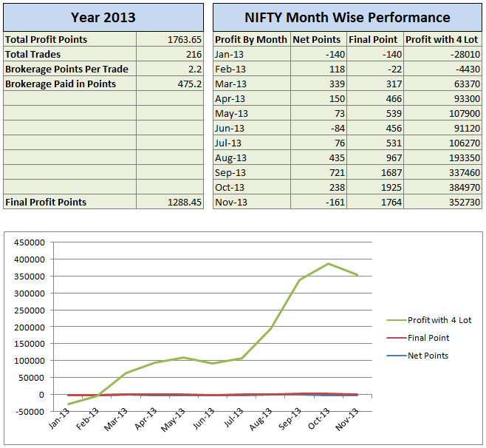Image resolution: width=486 pixels, height=448 pixels.
Task: Click the red Final Point legend swatch
Action: click(x=395, y=338)
